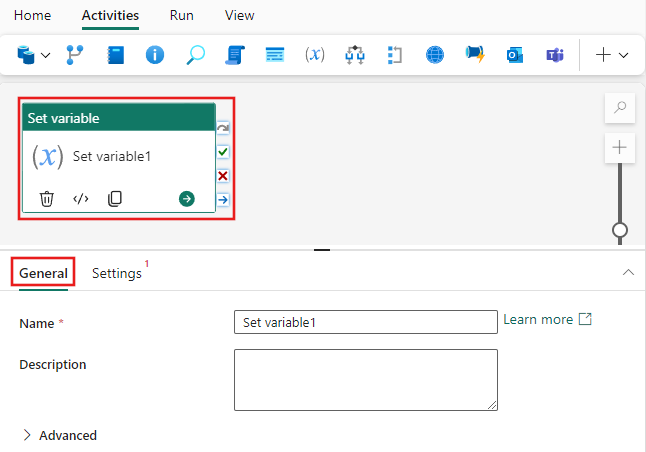The image size is (646, 452).
Task: Add the Get metadata info activity
Action: 155,55
